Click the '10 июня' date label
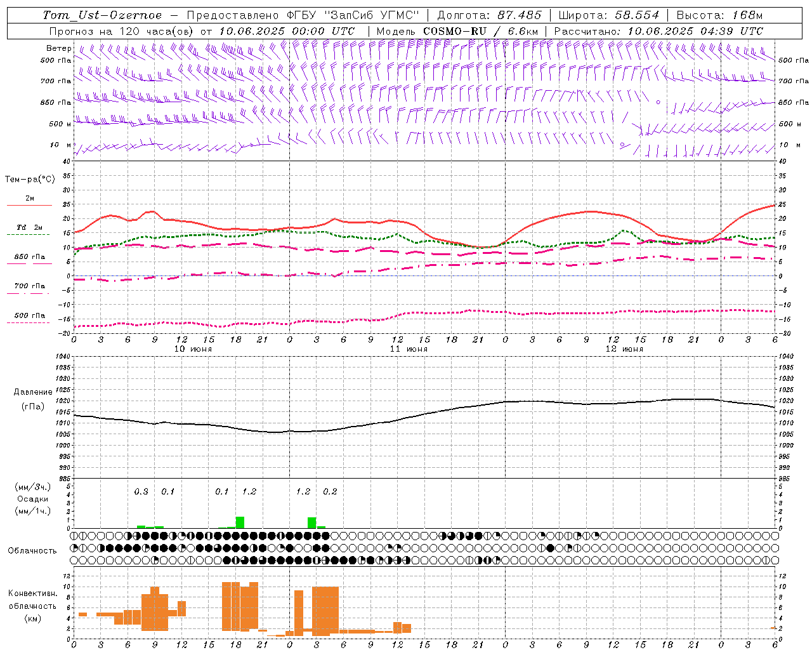The height and width of the screenshot is (650, 812). (x=193, y=349)
